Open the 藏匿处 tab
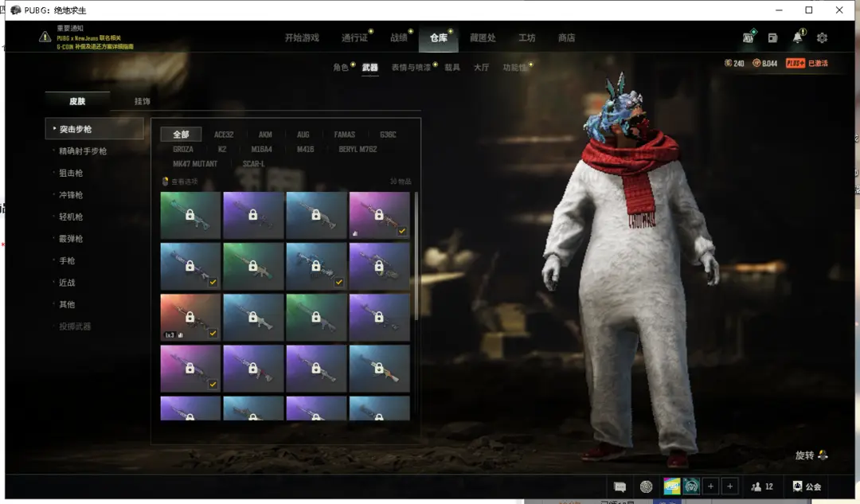This screenshot has height=504, width=860. pyautogui.click(x=483, y=38)
